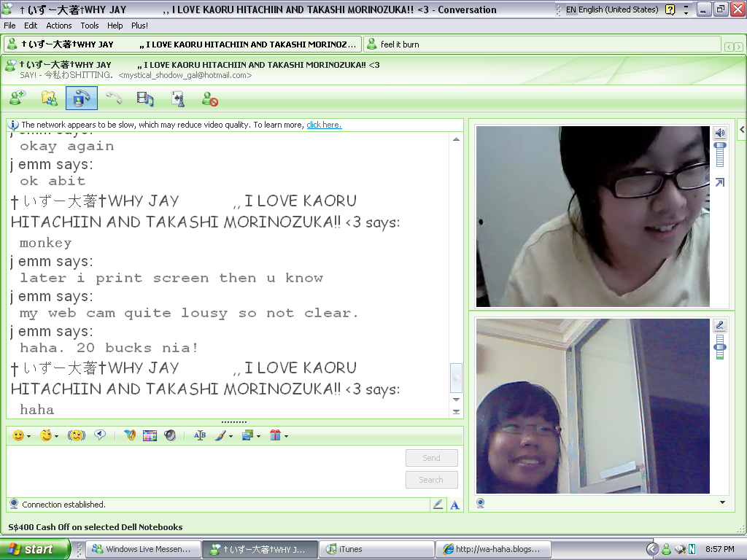Switch to iTunes in the taskbar

coord(376,549)
